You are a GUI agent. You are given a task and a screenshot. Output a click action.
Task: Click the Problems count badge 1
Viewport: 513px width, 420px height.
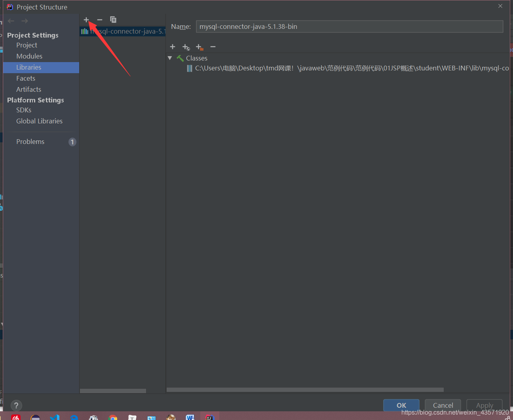click(72, 142)
